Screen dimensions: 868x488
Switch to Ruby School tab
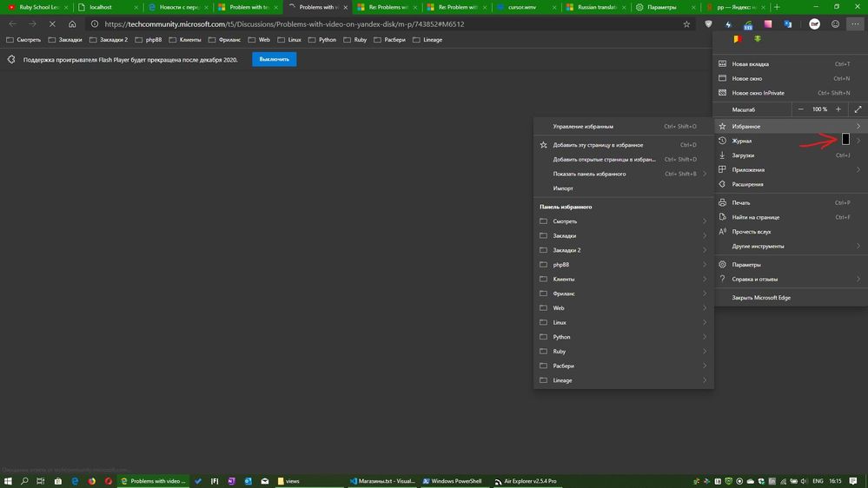pyautogui.click(x=36, y=7)
